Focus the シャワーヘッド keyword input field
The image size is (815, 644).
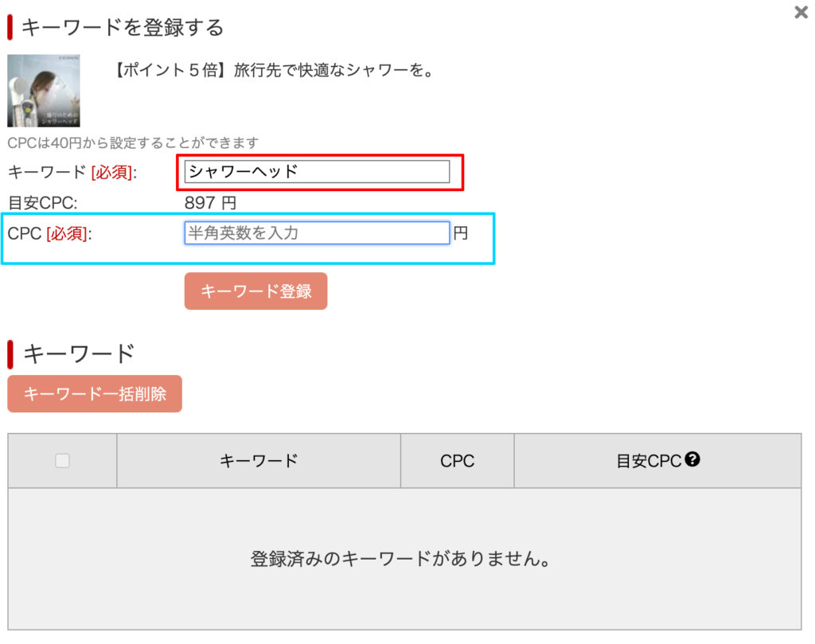317,171
